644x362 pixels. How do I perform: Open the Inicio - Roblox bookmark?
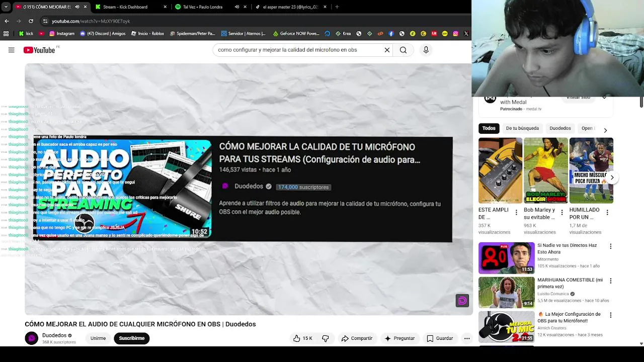[147, 34]
